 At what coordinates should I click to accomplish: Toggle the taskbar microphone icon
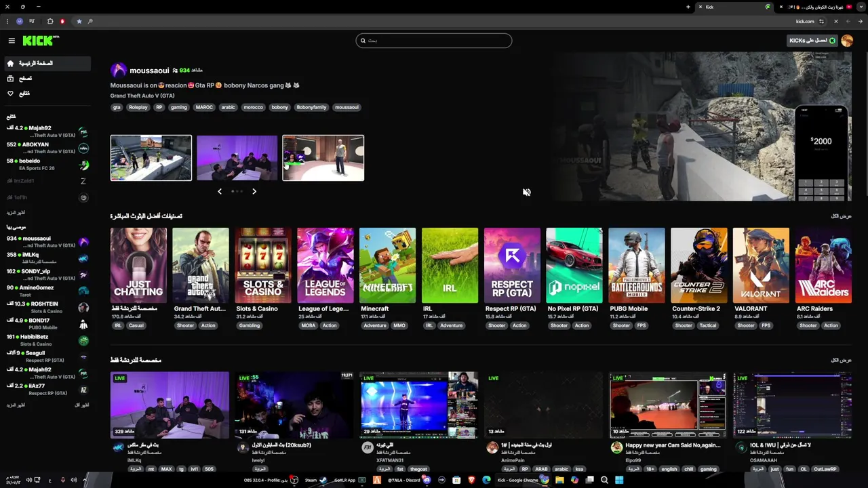click(x=63, y=480)
